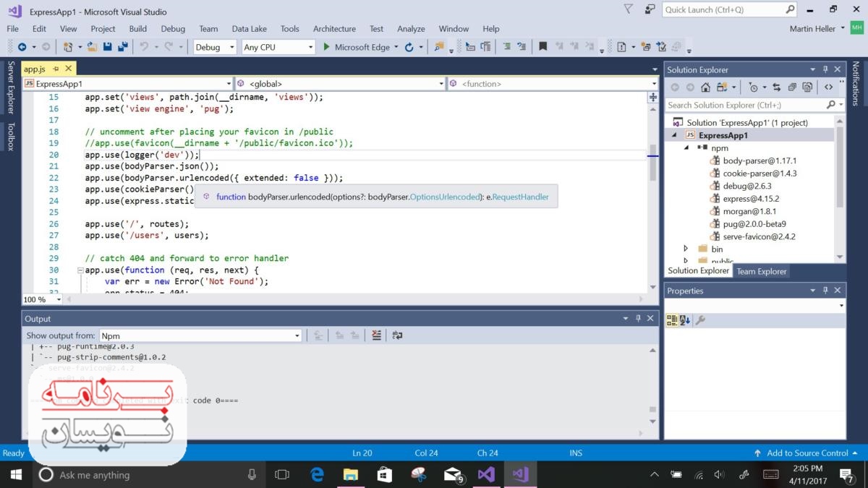868x488 pixels.
Task: Click Home icon in Solution Explorer toolbar
Action: [x=707, y=87]
